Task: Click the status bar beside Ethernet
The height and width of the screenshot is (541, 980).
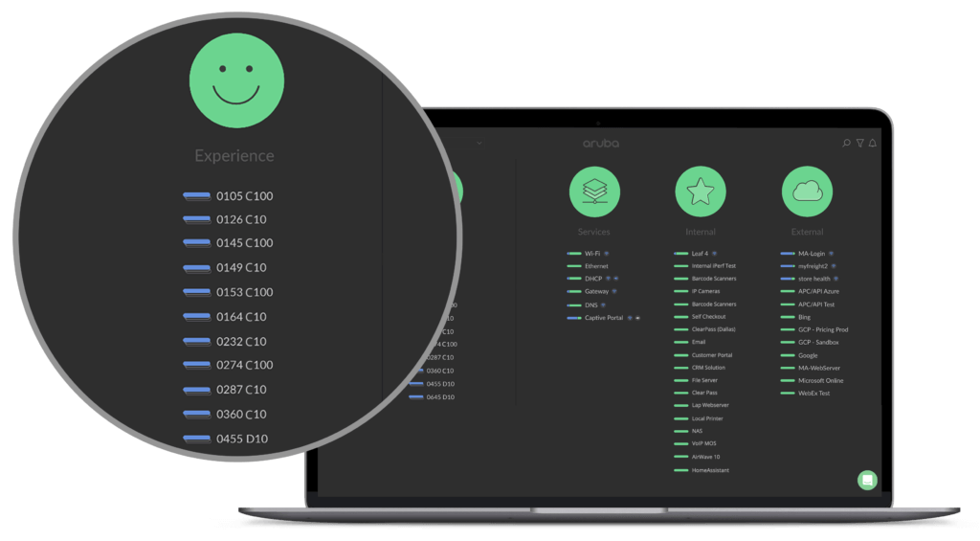Action: click(x=574, y=266)
